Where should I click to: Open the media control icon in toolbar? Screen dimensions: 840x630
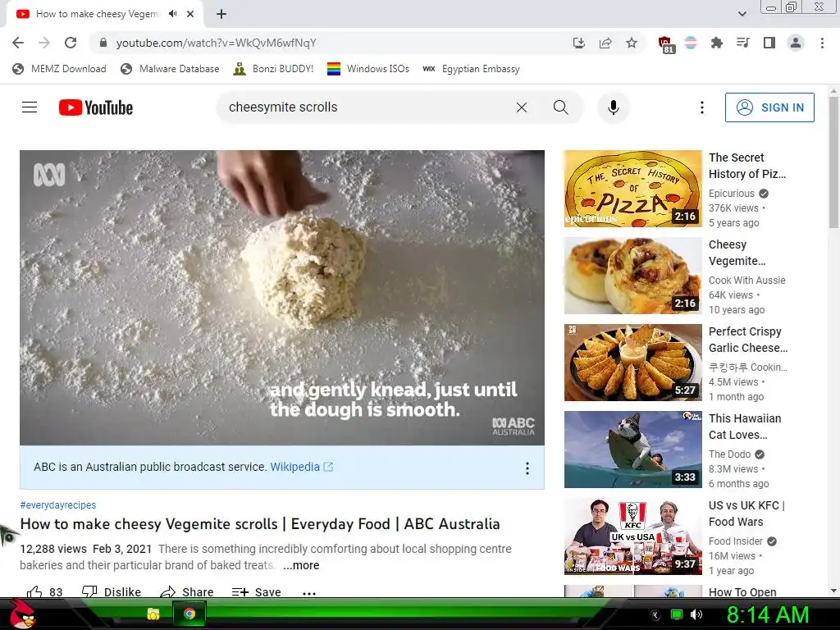click(743, 43)
